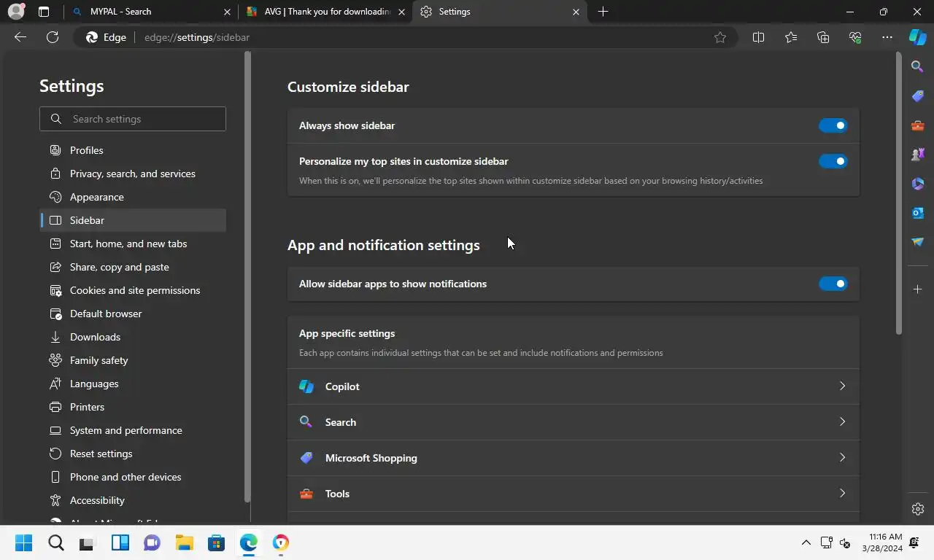
Task: Open Microsoft 365 icon in sidebar
Action: point(918,183)
